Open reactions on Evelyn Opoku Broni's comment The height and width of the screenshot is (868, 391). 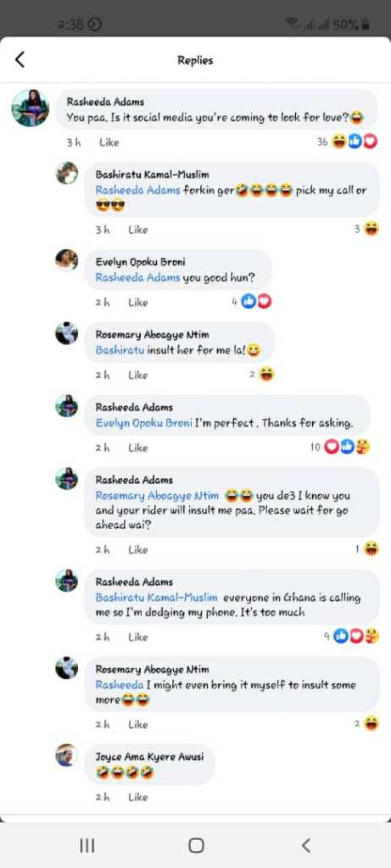[252, 302]
